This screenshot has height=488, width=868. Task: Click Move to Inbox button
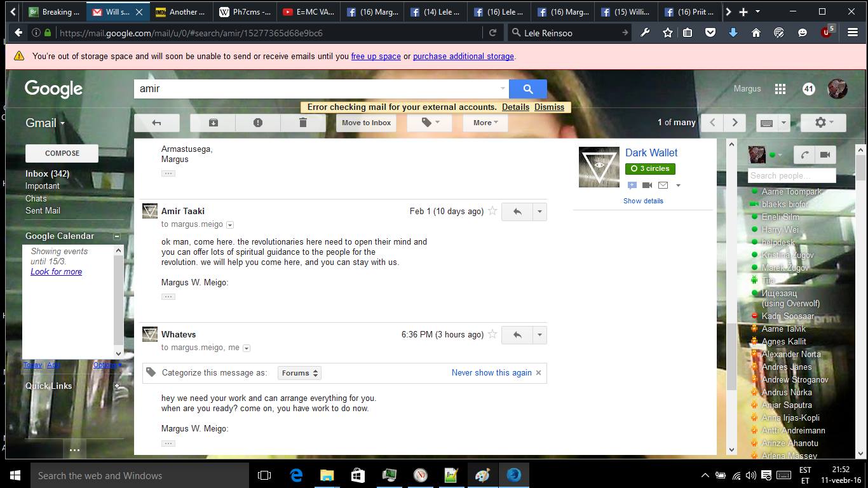[367, 123]
